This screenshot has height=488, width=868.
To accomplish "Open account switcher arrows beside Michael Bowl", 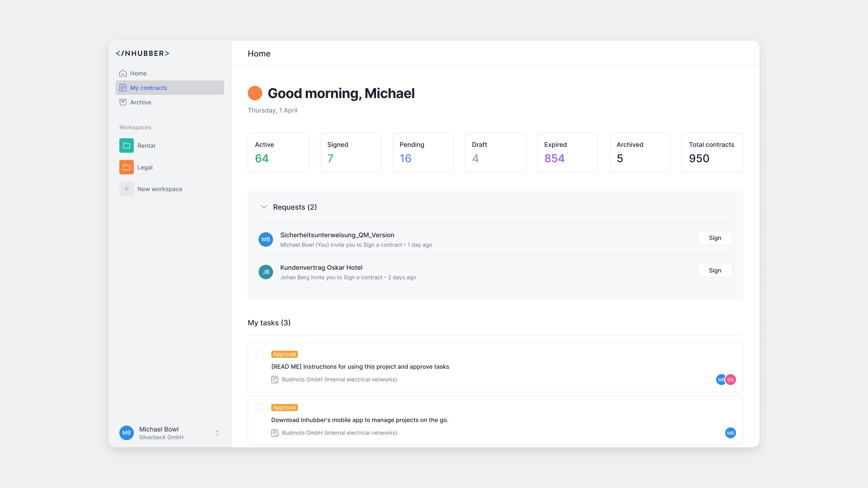I will [x=217, y=433].
